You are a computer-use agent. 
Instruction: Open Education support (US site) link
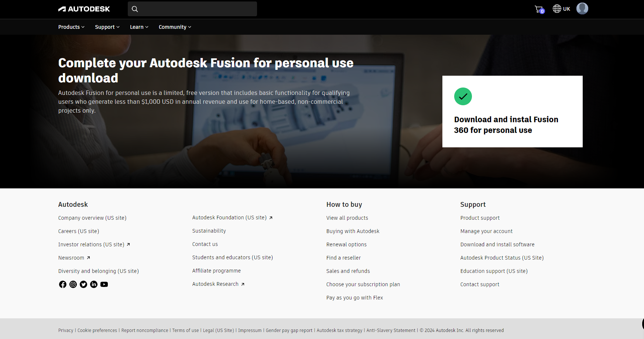tap(494, 271)
